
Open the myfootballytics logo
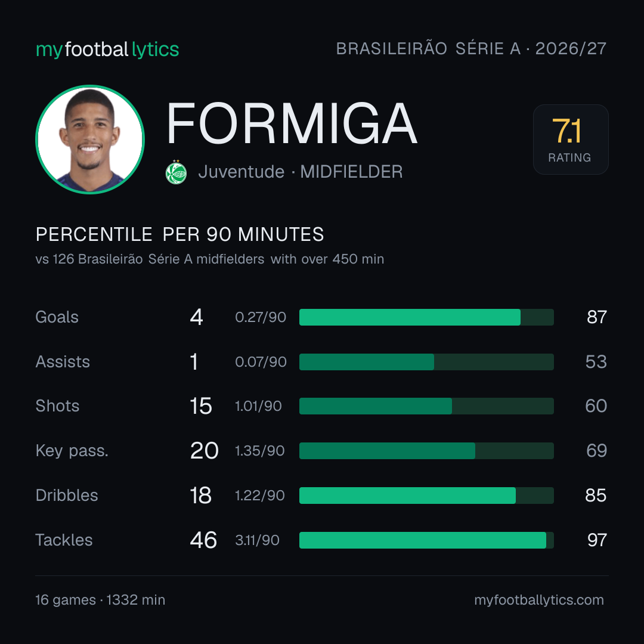click(x=107, y=49)
